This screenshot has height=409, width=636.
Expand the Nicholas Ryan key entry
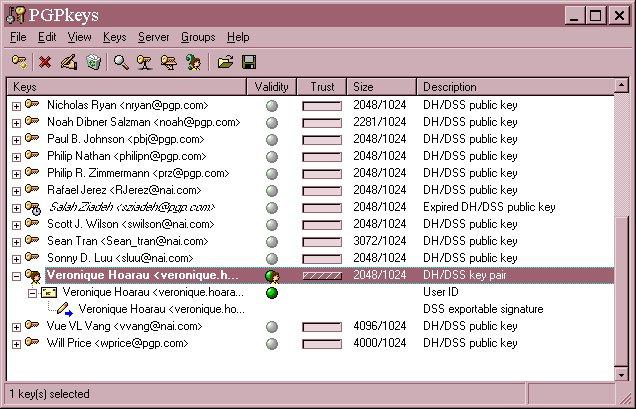click(16, 105)
